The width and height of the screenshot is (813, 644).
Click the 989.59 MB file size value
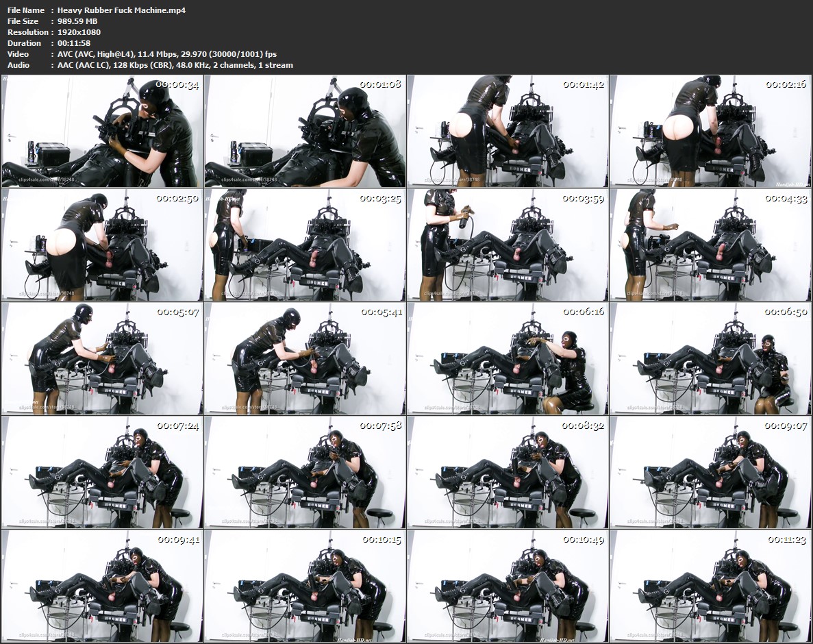(77, 21)
